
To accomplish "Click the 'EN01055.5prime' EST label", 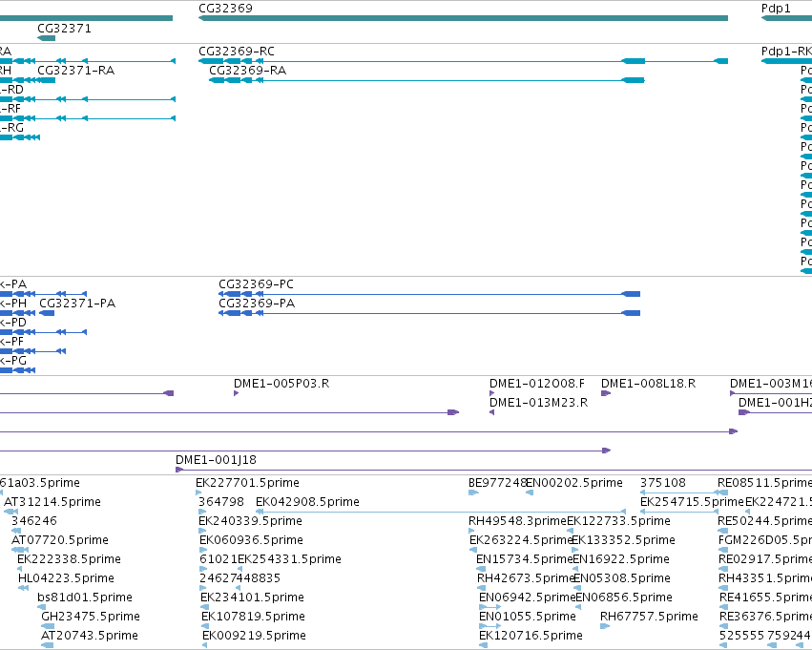I will [527, 617].
